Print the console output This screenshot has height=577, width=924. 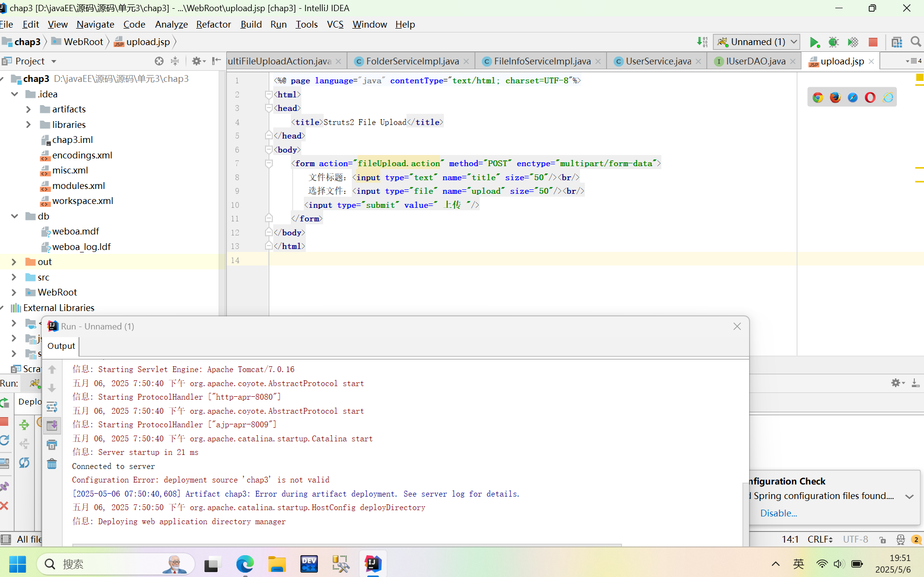[x=52, y=444]
